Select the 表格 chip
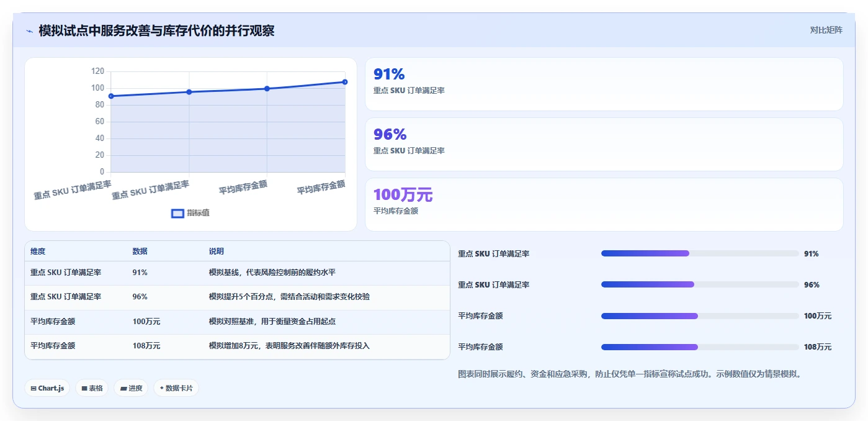This screenshot has height=421, width=868. [x=92, y=388]
